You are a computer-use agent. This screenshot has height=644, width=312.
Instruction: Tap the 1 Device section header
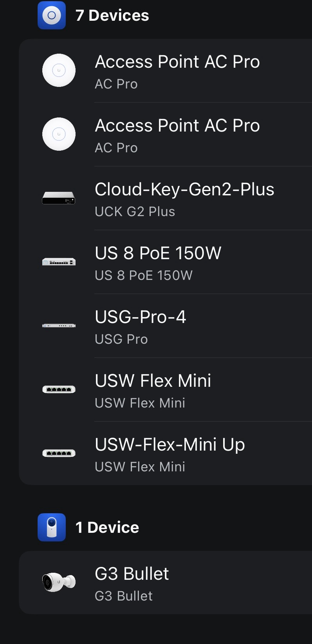tap(107, 527)
